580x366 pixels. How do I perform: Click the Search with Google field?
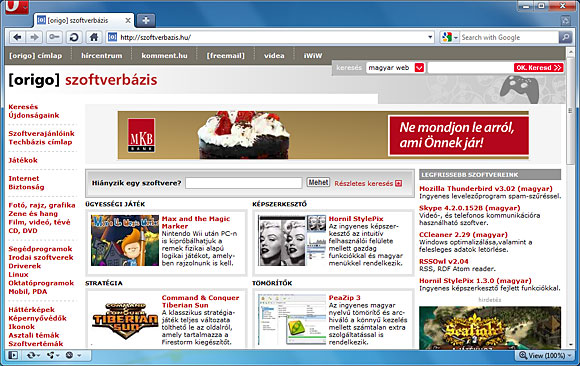(x=509, y=37)
